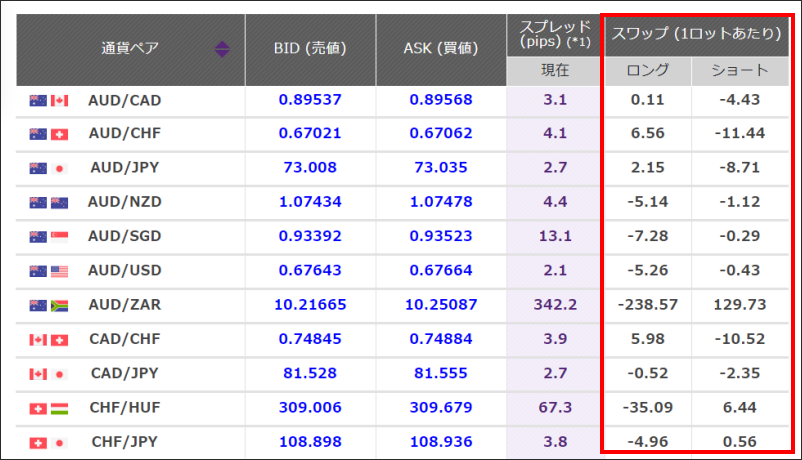Click the CAD/CHF spread value 3.9
The height and width of the screenshot is (460, 802).
pyautogui.click(x=554, y=339)
